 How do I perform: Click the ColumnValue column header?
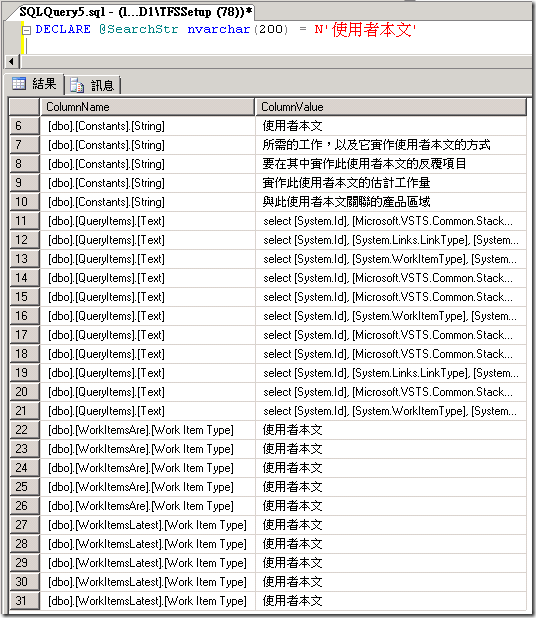391,107
